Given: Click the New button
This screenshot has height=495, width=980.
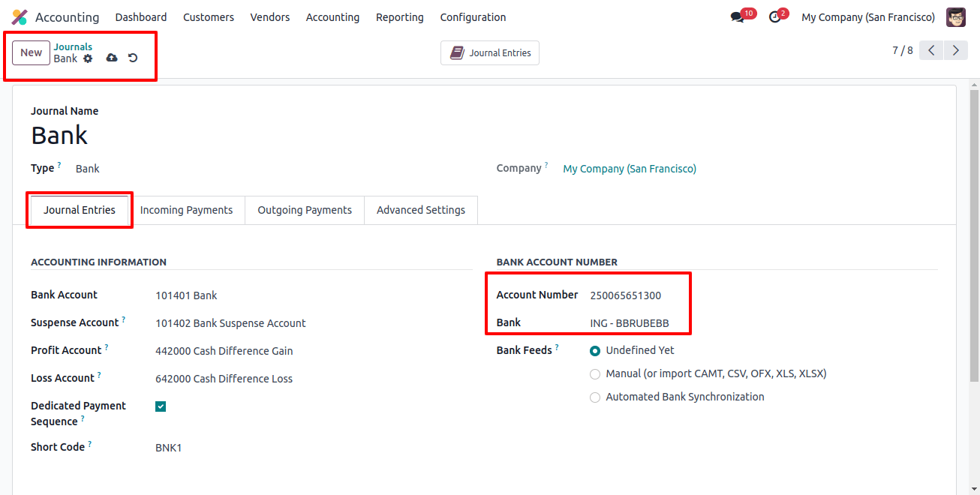Looking at the screenshot, I should click(x=31, y=52).
